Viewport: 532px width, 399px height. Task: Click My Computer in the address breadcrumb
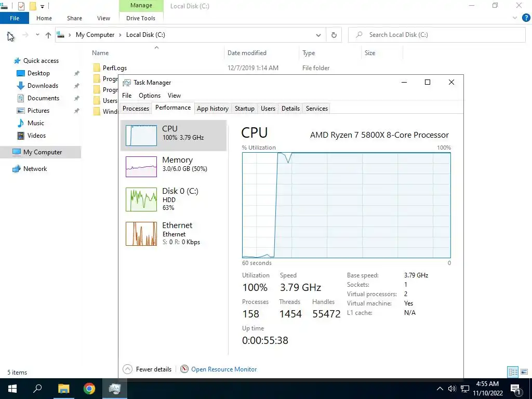(95, 35)
